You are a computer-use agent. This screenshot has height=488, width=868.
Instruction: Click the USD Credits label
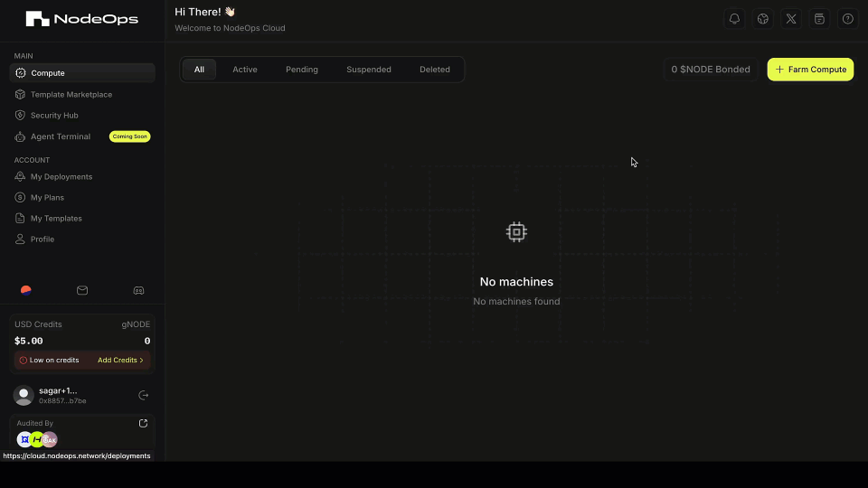click(38, 324)
